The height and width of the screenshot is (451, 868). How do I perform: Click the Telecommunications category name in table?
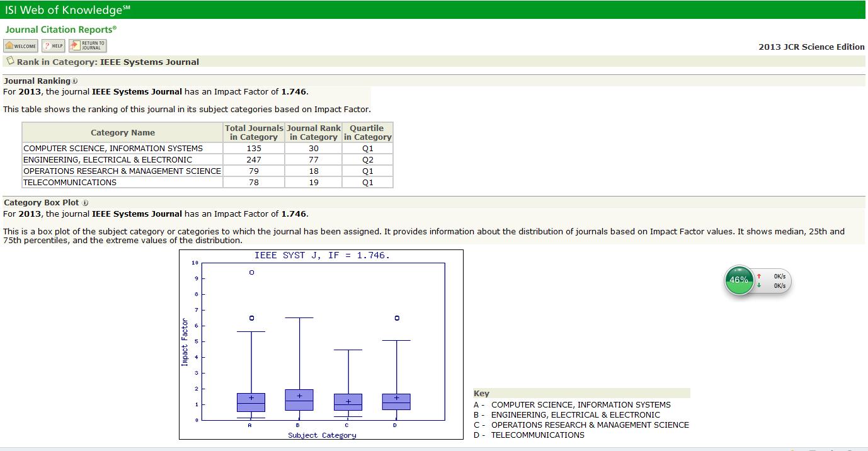(70, 183)
